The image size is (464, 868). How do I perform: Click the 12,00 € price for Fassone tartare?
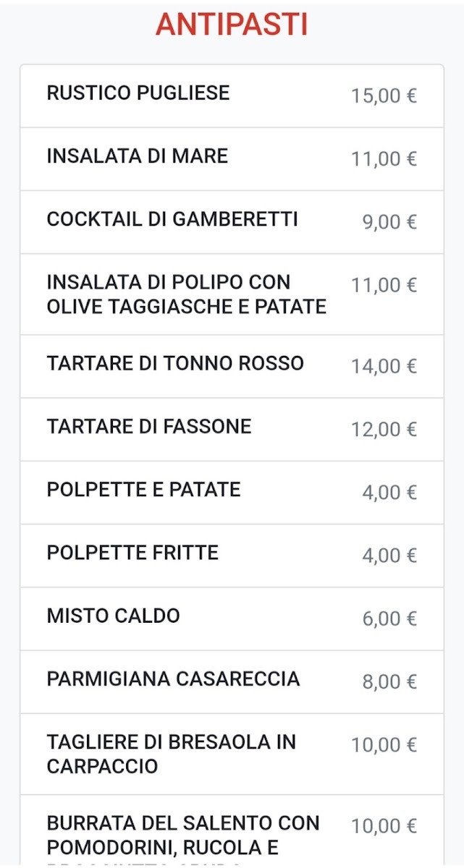tap(384, 430)
